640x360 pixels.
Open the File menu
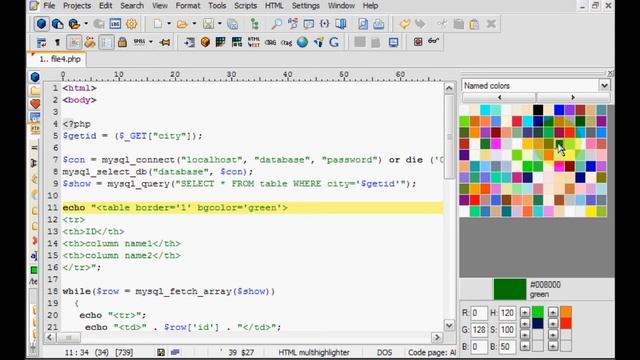[49, 6]
